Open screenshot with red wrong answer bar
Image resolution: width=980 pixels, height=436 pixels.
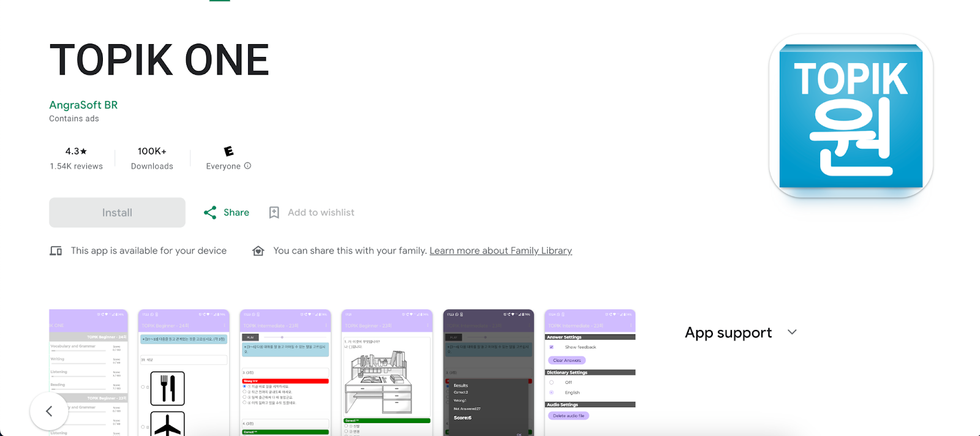coord(285,372)
